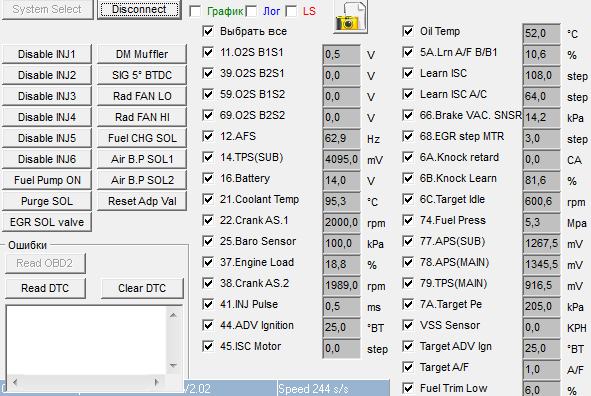Enable the График checkbox

(x=195, y=11)
